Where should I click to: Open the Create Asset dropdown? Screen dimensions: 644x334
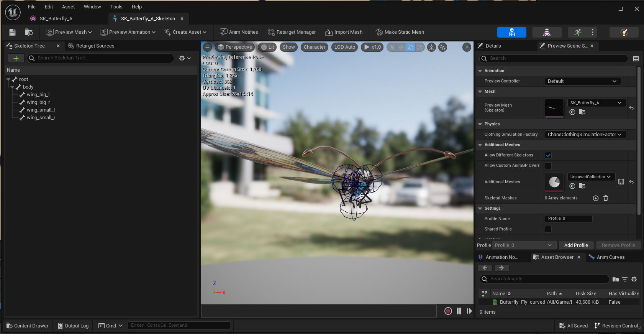(x=185, y=32)
